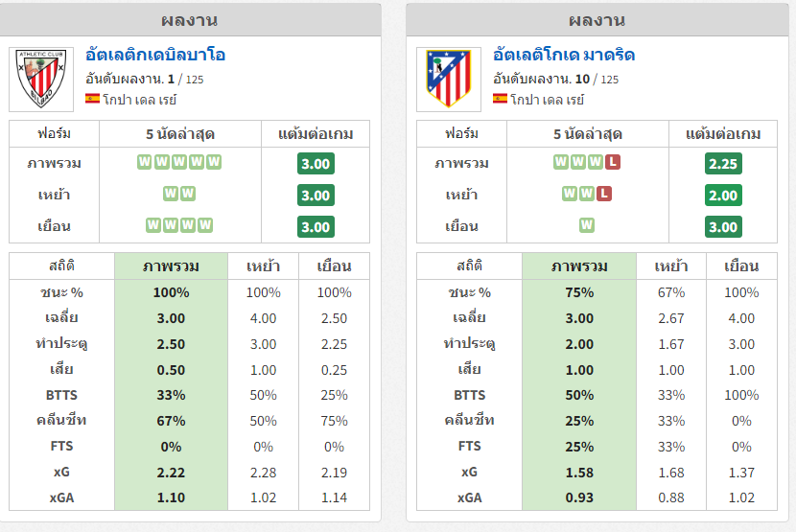Click the left ผลงาน panel header

point(191,20)
